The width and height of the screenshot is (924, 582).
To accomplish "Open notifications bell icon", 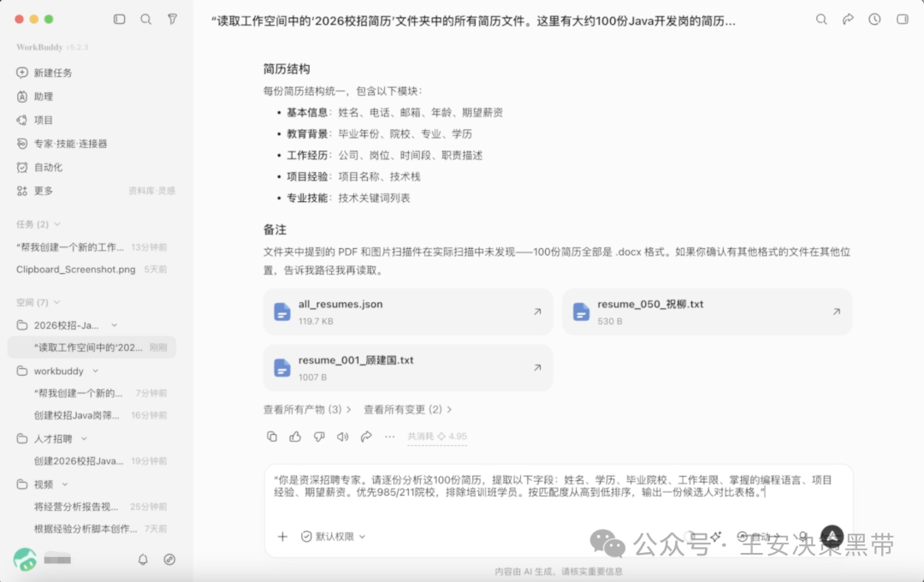I will (x=143, y=559).
